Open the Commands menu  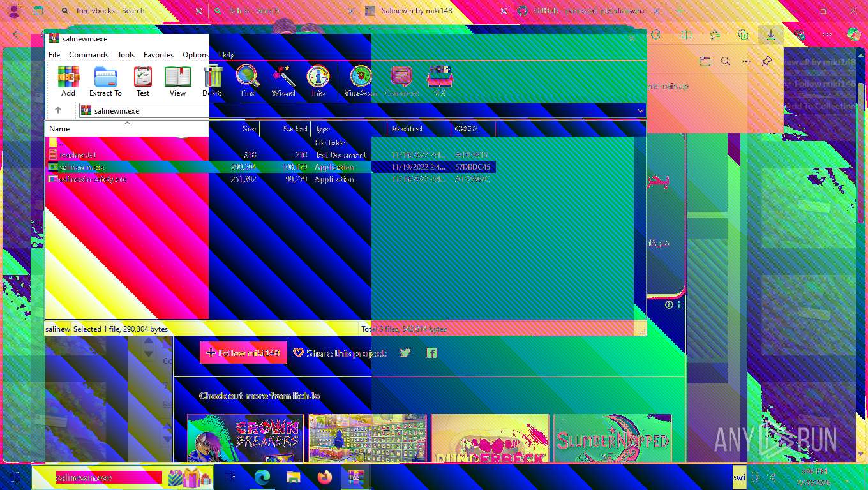click(89, 55)
